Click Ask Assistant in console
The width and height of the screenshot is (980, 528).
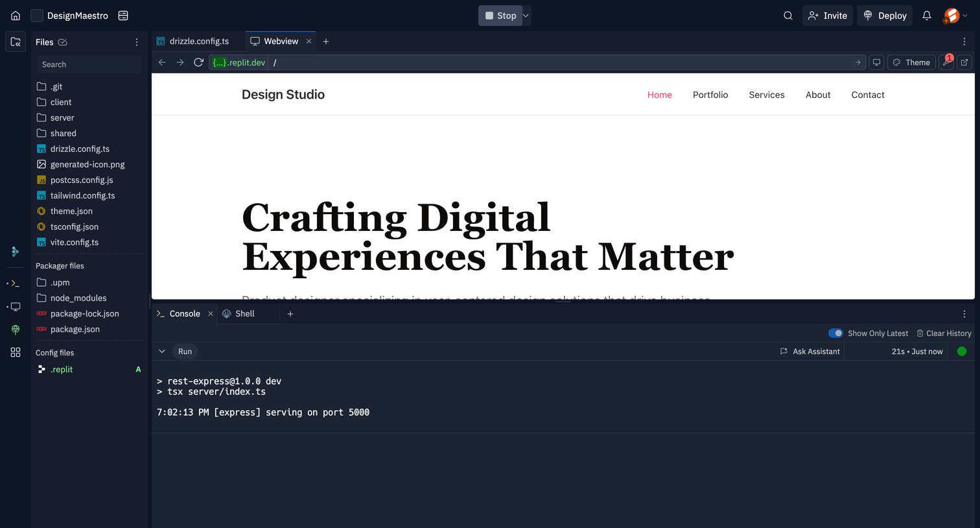pos(810,352)
